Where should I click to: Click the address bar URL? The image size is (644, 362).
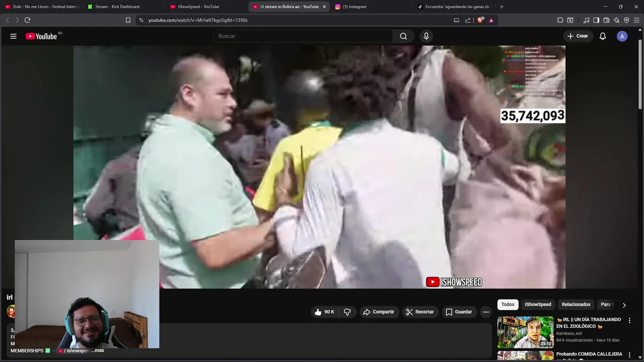pos(198,20)
